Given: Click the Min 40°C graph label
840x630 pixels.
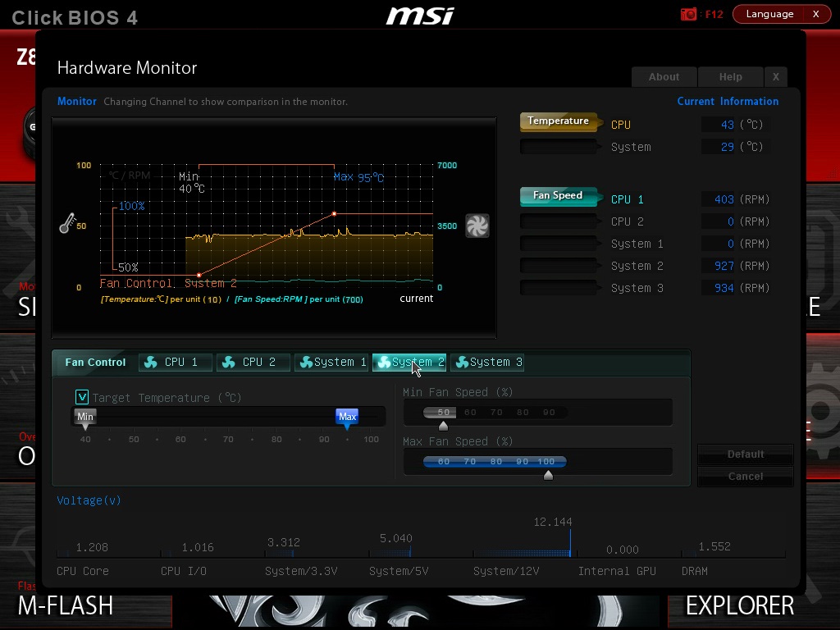Looking at the screenshot, I should 191,182.
